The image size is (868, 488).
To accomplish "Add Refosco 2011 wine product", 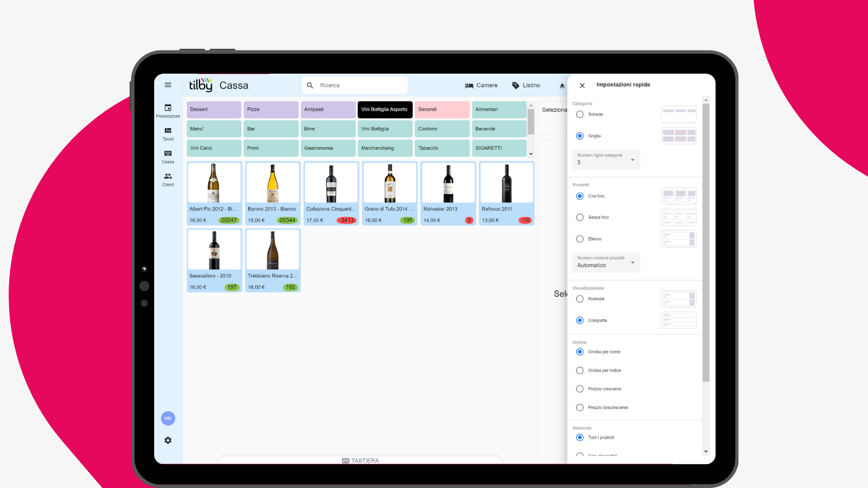I will [x=507, y=193].
